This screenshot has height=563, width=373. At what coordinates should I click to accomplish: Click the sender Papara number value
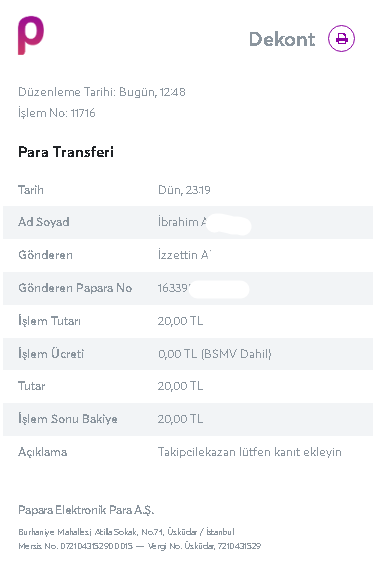174,288
